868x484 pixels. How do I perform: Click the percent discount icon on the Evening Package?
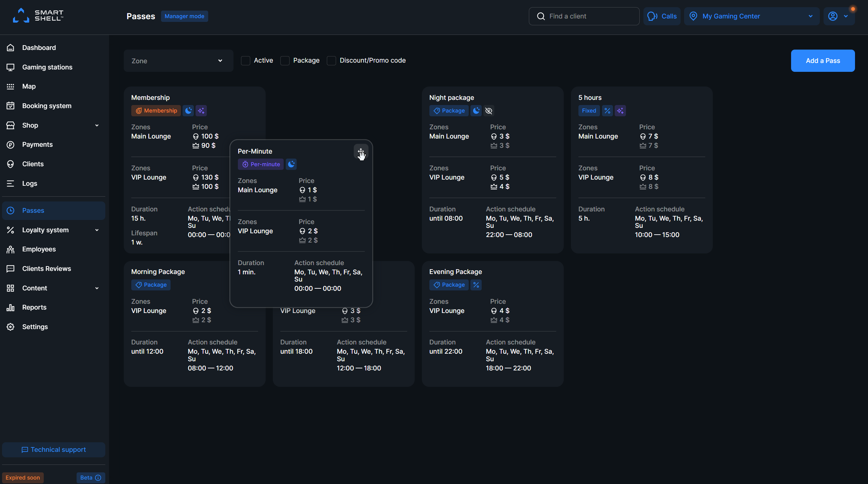pos(476,285)
